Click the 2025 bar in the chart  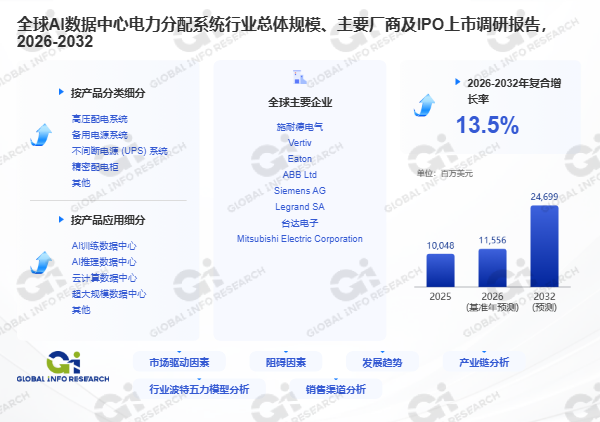440,270
